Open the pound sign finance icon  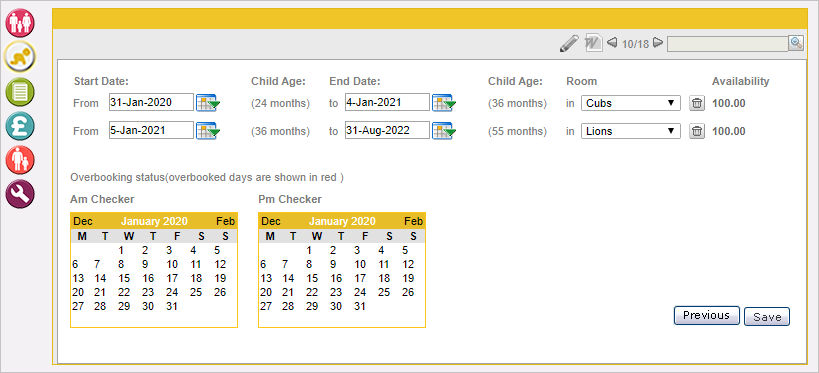point(20,125)
